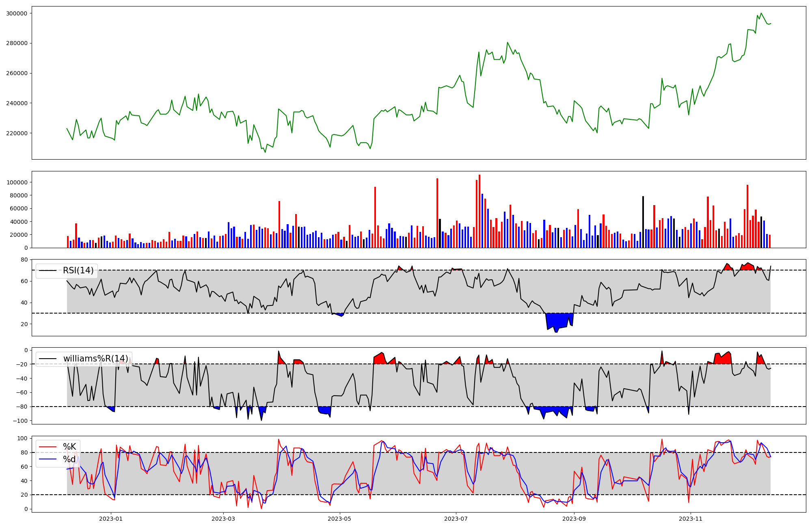The image size is (812, 528).
Task: Click the 2023-07 x-axis date label
Action: pos(456,519)
